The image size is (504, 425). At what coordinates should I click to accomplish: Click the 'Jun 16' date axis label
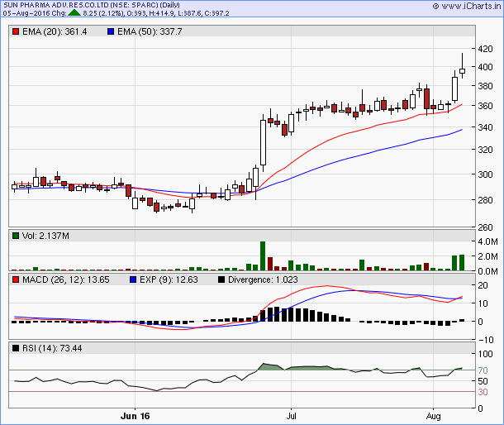click(135, 416)
